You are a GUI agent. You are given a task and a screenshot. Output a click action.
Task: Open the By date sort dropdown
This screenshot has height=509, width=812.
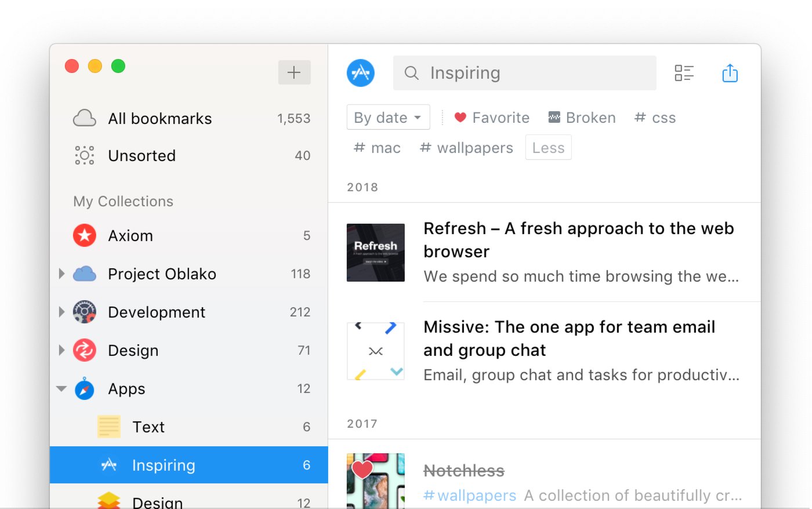pyautogui.click(x=388, y=117)
